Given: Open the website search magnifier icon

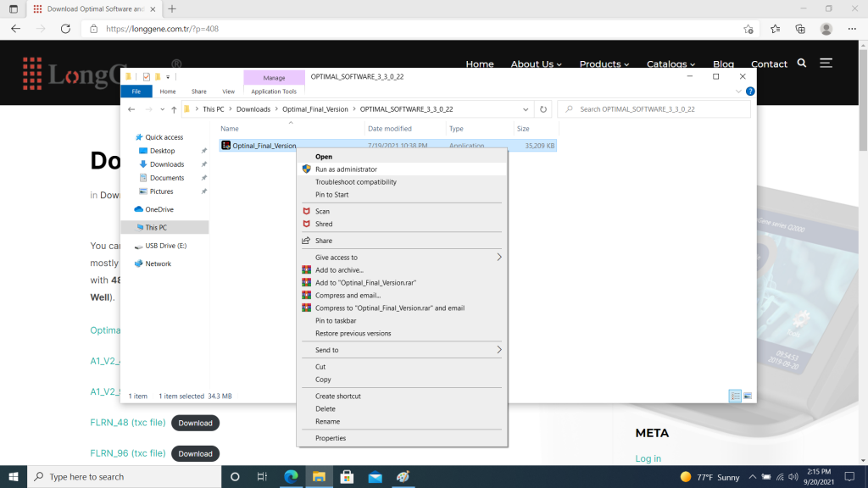Looking at the screenshot, I should point(802,64).
